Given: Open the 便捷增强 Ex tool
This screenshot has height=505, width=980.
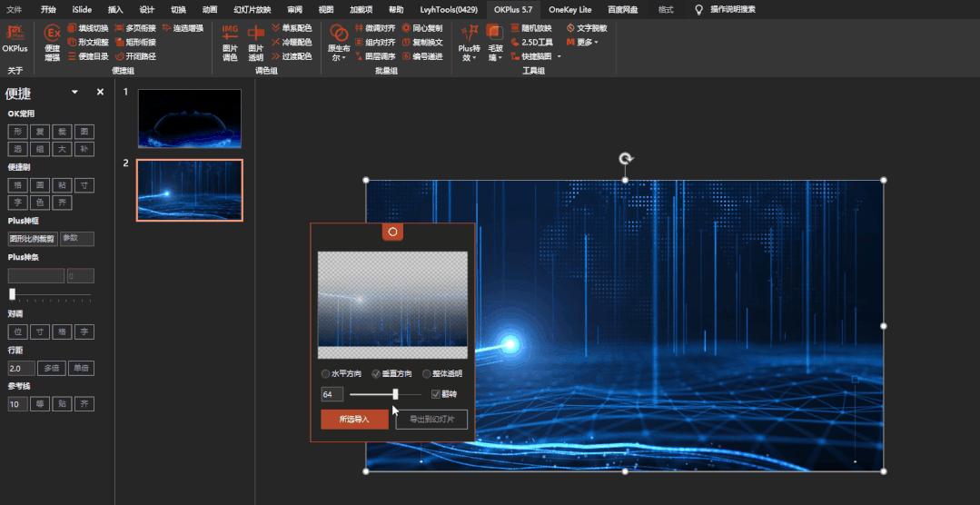Looking at the screenshot, I should coord(52,34).
